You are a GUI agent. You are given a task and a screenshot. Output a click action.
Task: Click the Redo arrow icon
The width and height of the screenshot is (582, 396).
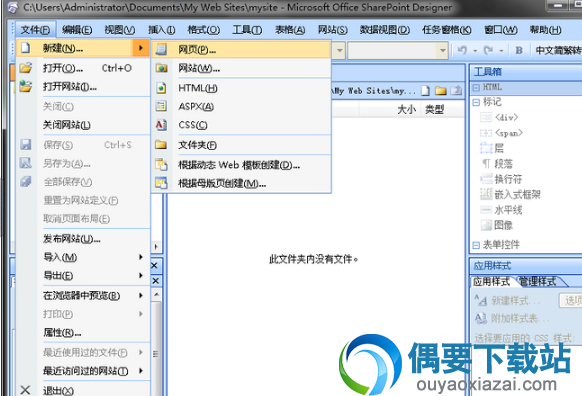tap(488, 50)
